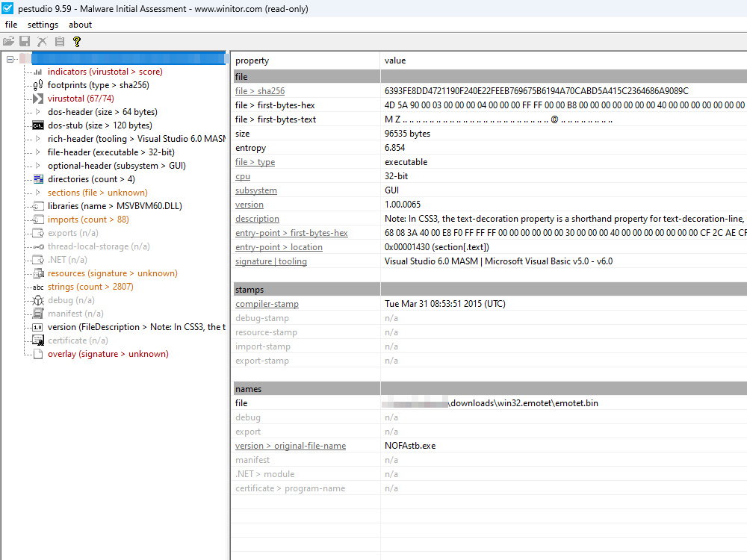Open the file menu
Viewport: 747px width, 560px height.
(10, 24)
